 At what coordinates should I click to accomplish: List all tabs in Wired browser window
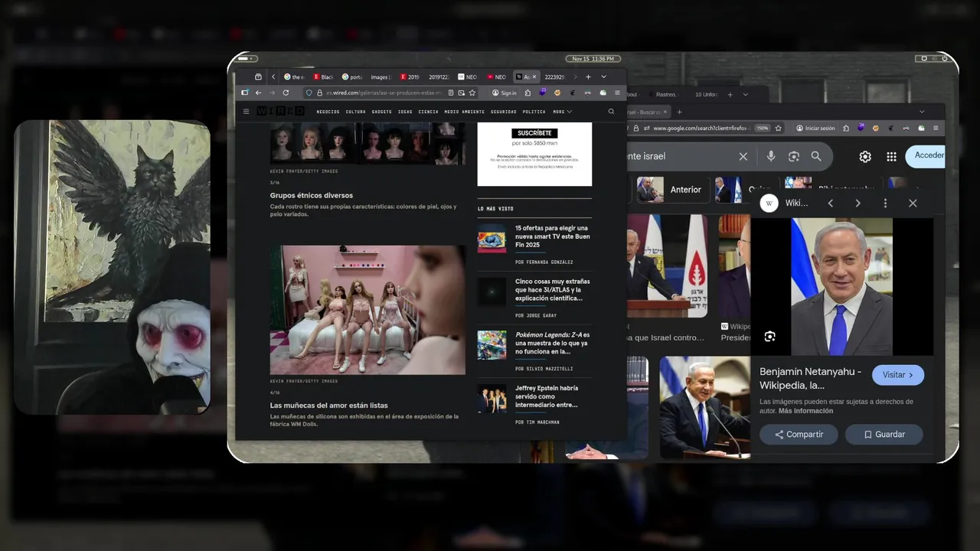(603, 77)
